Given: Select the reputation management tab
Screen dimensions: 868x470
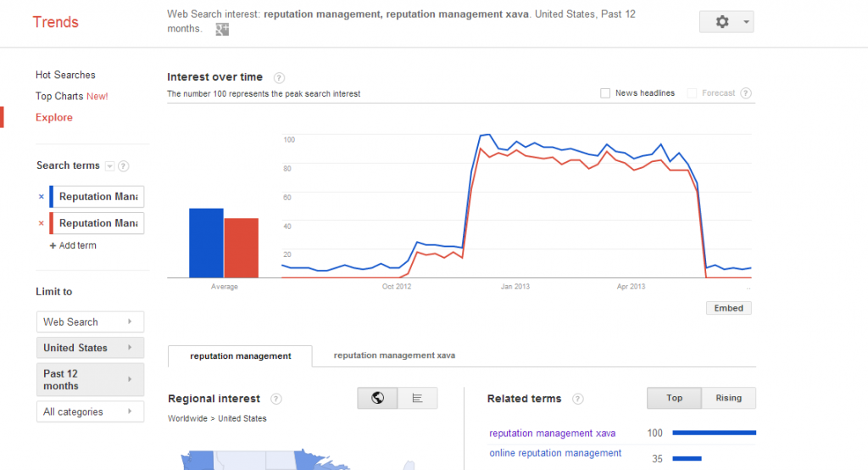Looking at the screenshot, I should [240, 356].
